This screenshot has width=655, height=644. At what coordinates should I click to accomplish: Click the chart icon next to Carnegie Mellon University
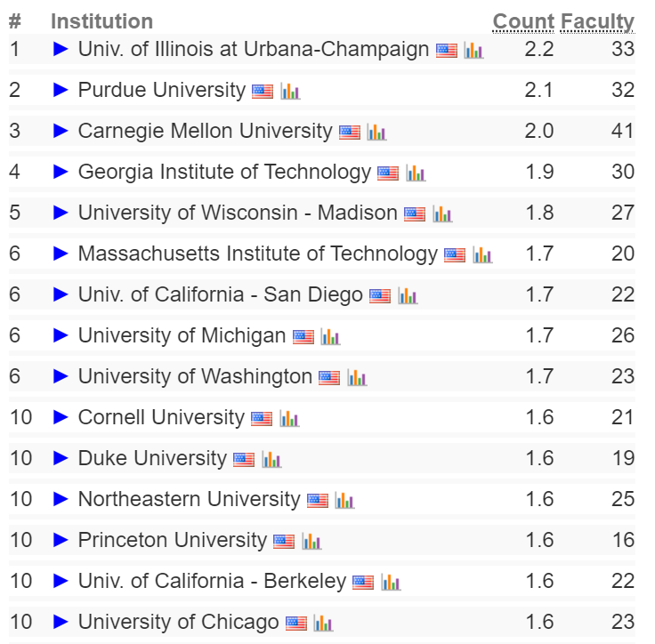click(376, 132)
